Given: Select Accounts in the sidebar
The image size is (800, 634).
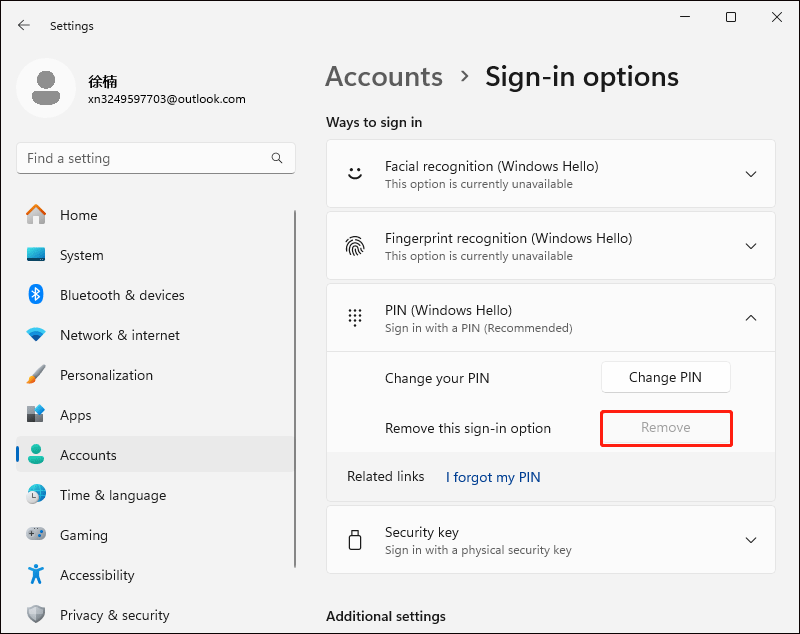Looking at the screenshot, I should click(155, 454).
